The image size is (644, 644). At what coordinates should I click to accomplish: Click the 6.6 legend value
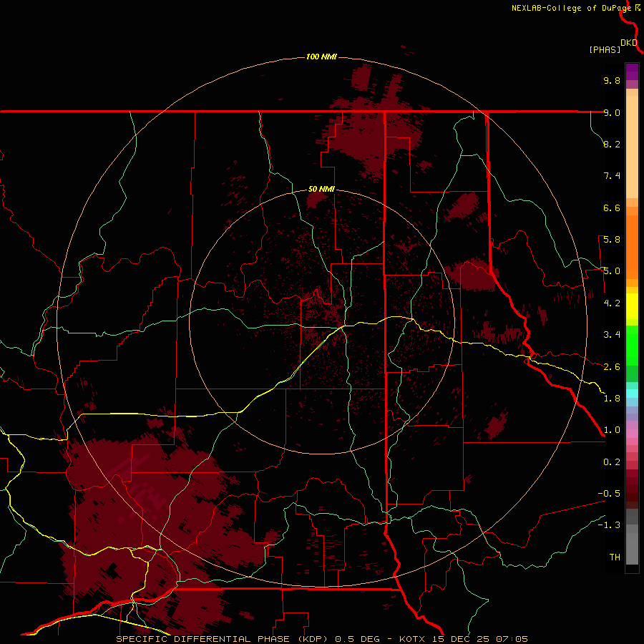tap(612, 208)
